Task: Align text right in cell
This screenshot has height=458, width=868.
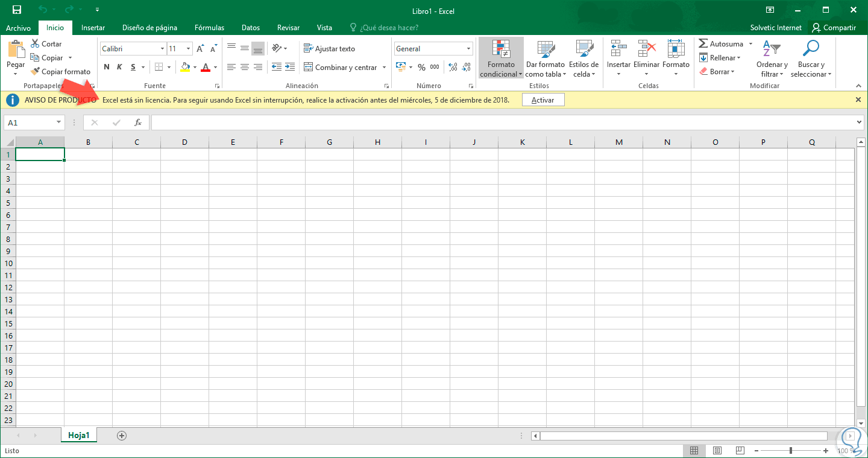Action: pos(258,67)
